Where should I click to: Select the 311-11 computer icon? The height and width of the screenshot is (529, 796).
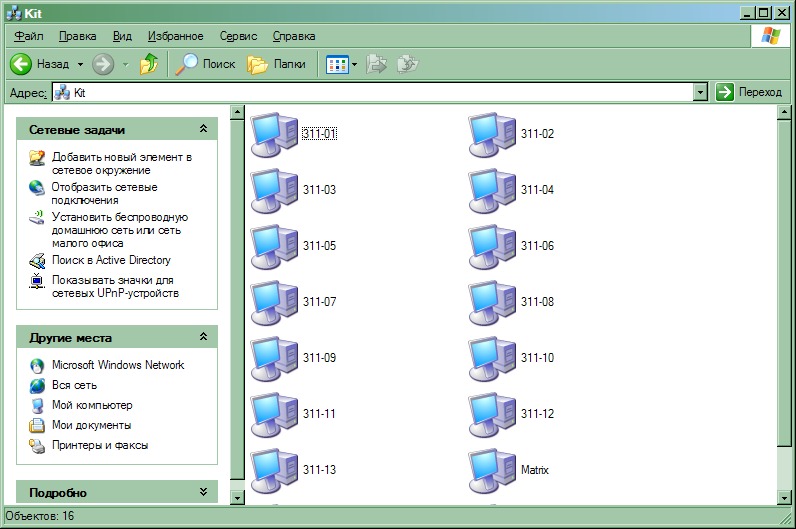tap(274, 414)
